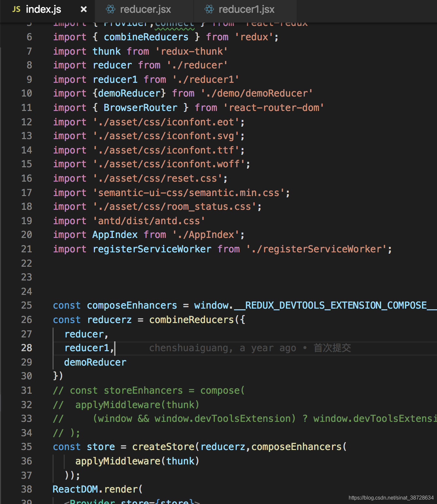Click 'registerServiceWorker' identifier on line 21
437x504 pixels.
tap(152, 249)
